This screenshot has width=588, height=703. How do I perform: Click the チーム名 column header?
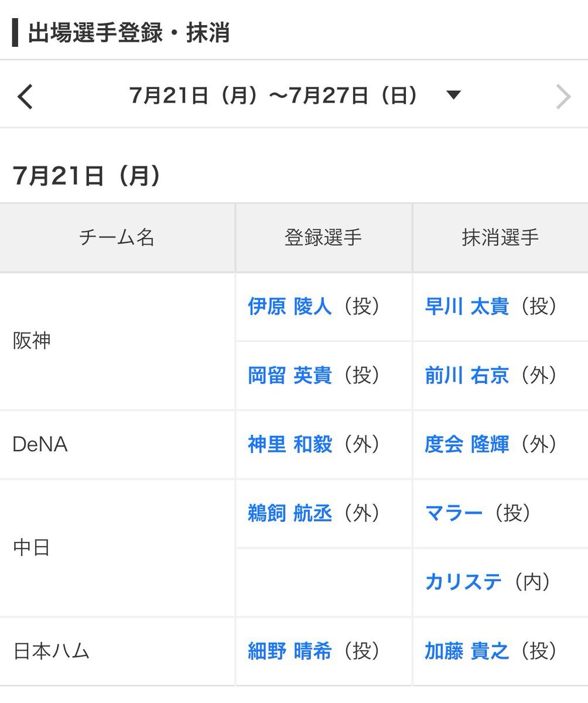tap(117, 238)
